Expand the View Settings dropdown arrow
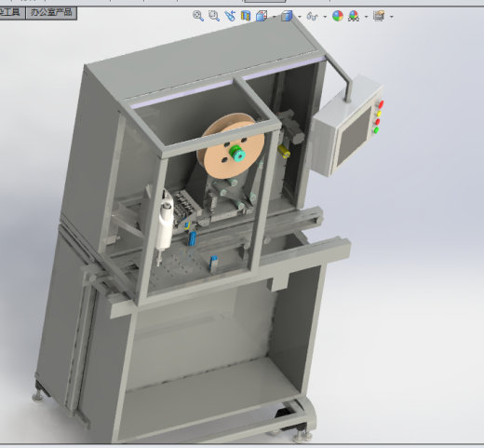Viewport: 484px width, 448px height. point(392,17)
